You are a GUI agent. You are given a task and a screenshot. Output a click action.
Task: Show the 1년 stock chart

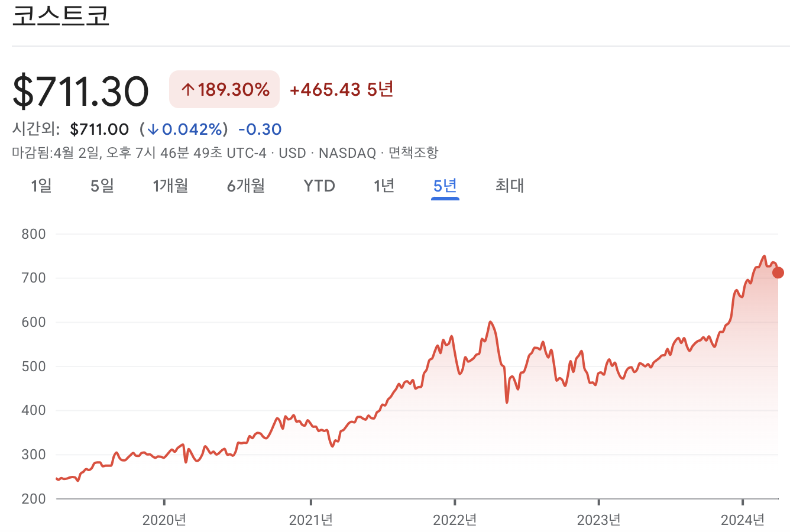(x=383, y=186)
